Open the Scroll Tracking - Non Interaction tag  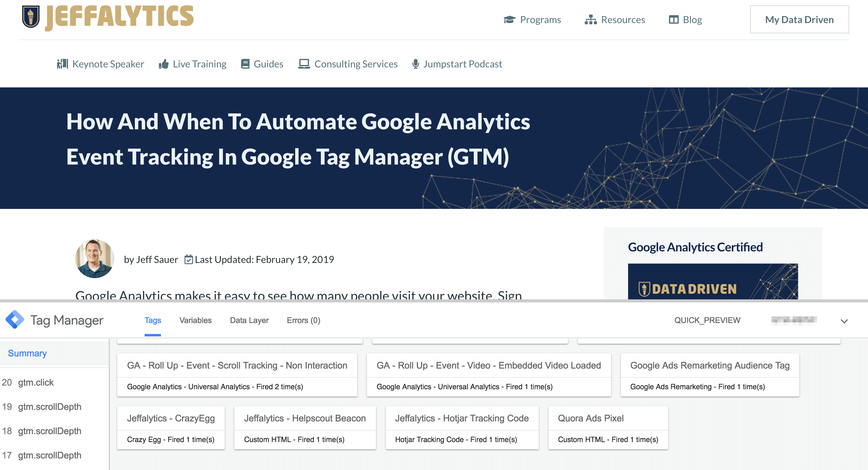pyautogui.click(x=237, y=375)
